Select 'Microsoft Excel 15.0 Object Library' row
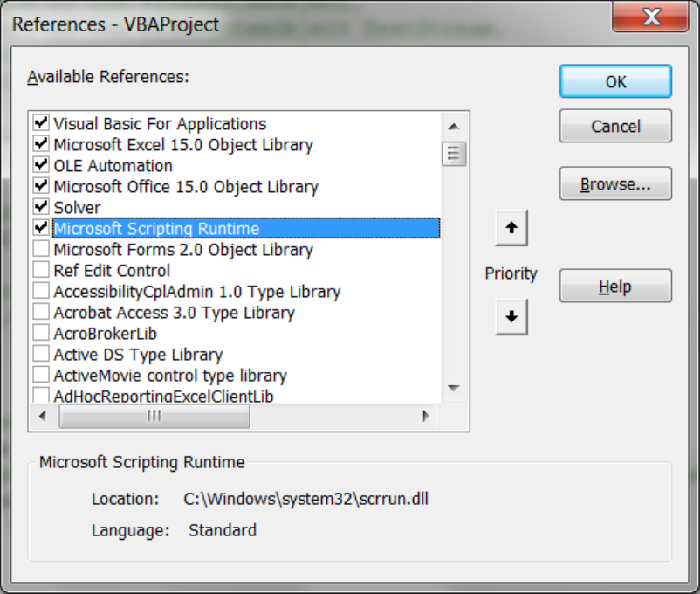 246,144
